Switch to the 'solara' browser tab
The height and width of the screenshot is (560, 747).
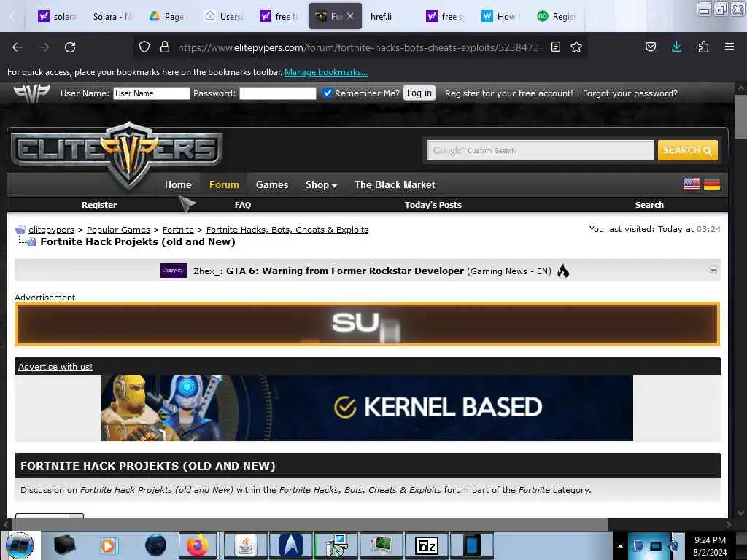tap(58, 16)
